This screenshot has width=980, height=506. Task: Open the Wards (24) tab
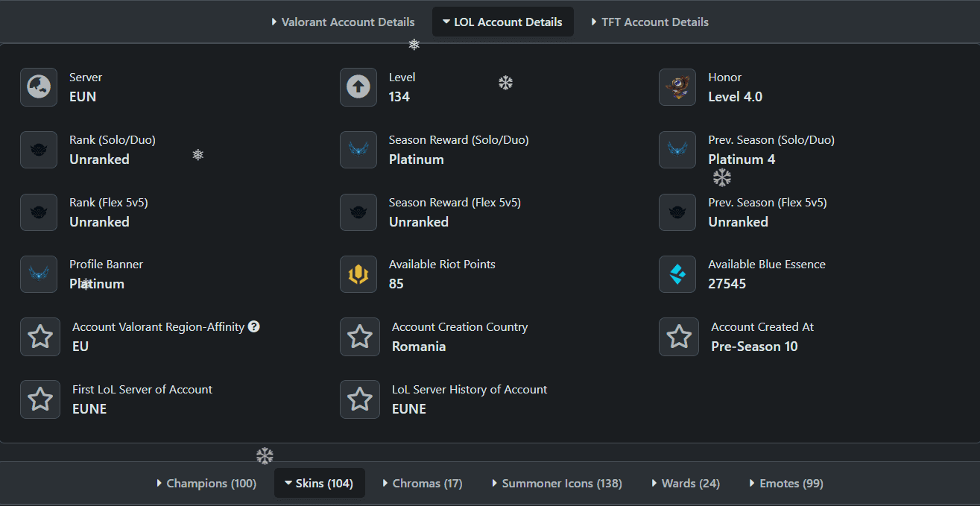(685, 483)
